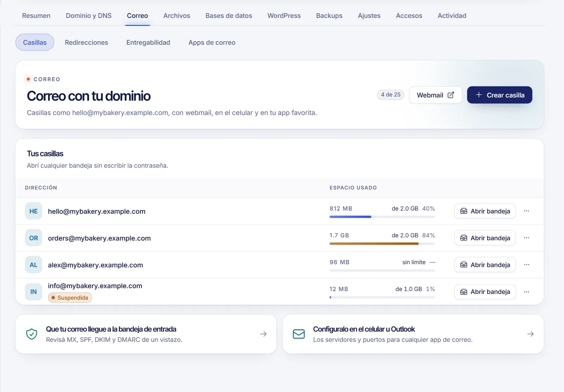Go to the Archivos tab
Image resolution: width=564 pixels, height=392 pixels.
(177, 15)
